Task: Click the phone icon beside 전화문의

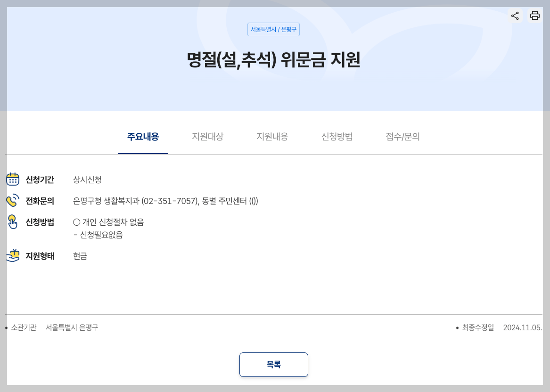Action: click(13, 201)
